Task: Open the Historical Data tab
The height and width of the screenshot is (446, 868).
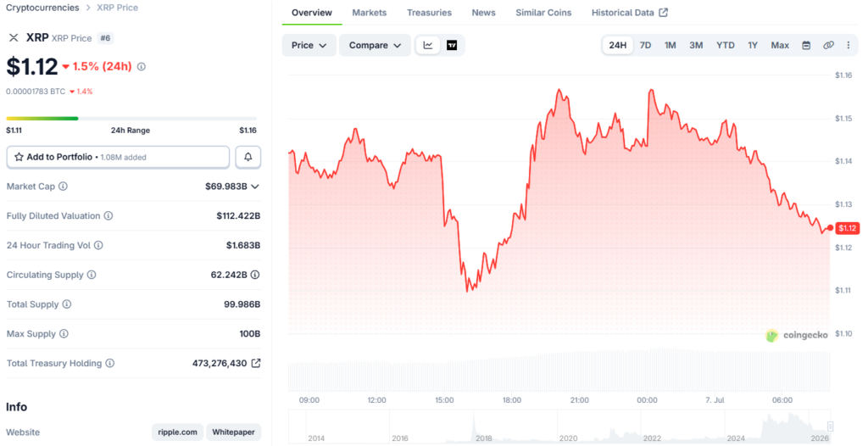Action: 630,13
